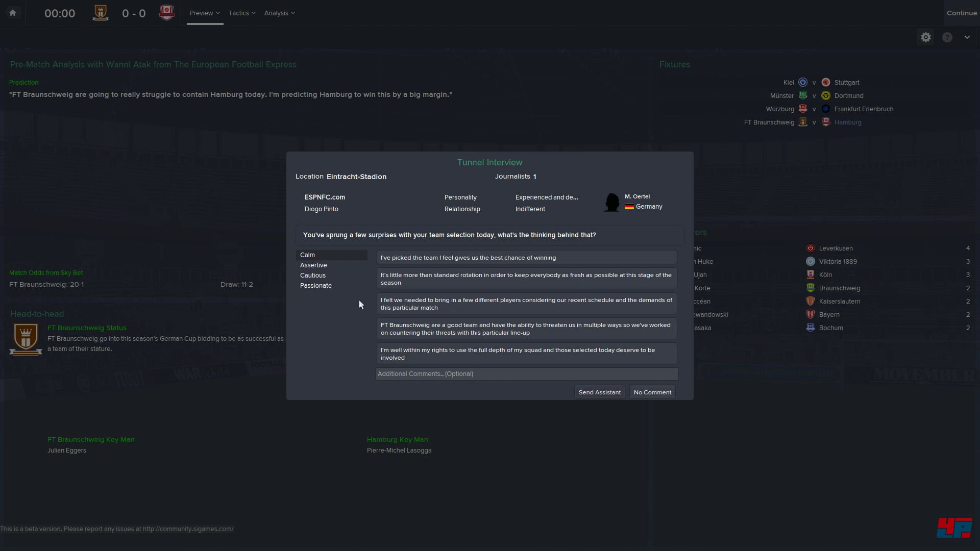This screenshot has height=551, width=980.
Task: Click Dortmund badge in Fixtures list
Action: [x=826, y=96]
